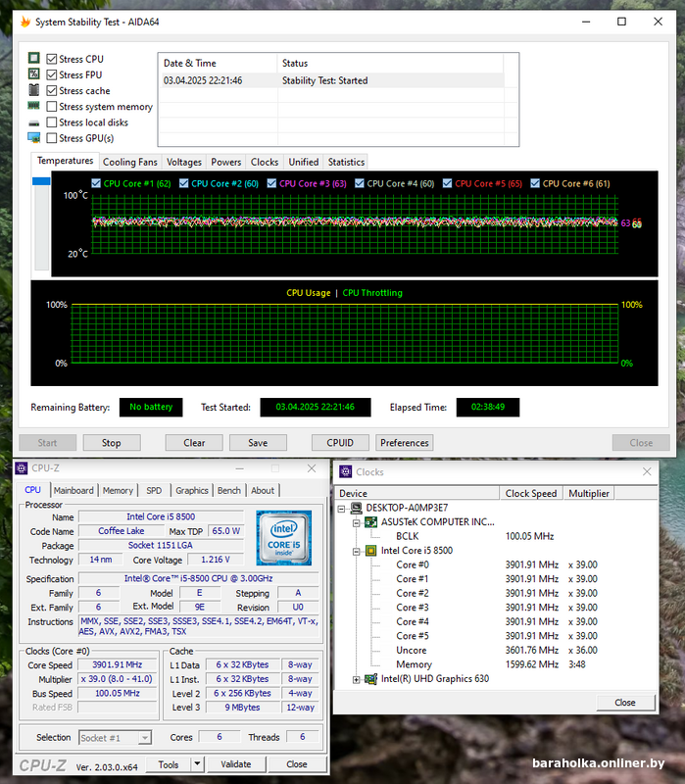Select the Core #0 row in Clocks
The height and width of the screenshot is (784, 685).
[x=497, y=564]
